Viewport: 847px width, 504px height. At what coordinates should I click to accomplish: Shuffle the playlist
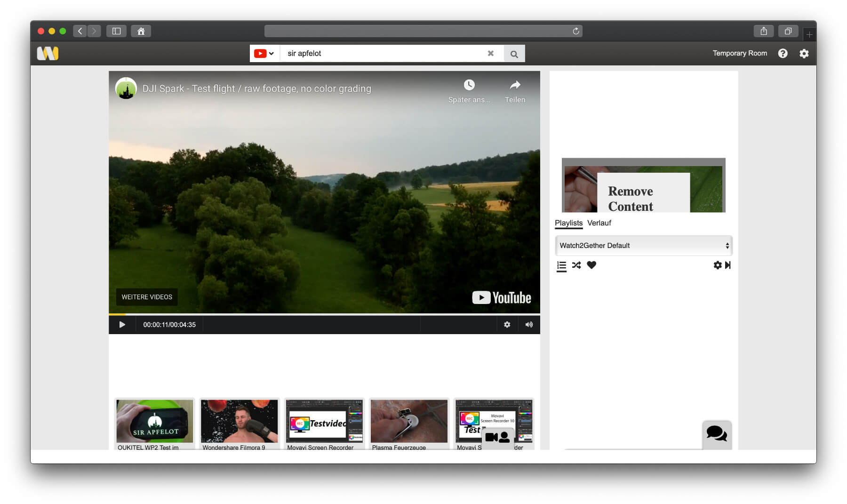point(576,265)
